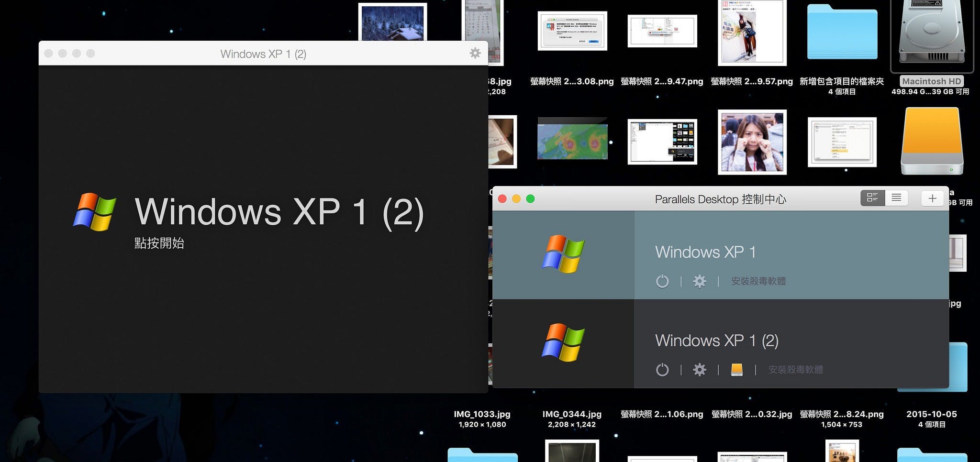Click the power icon under Windows XP 1

click(x=662, y=281)
